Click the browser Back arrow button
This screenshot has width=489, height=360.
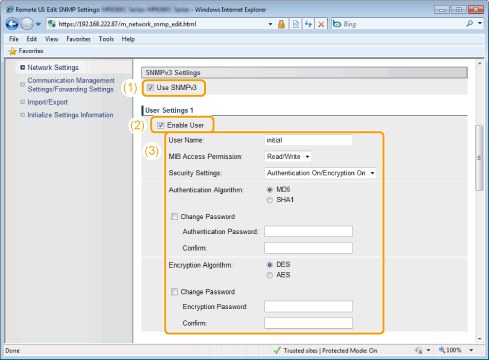tap(12, 24)
